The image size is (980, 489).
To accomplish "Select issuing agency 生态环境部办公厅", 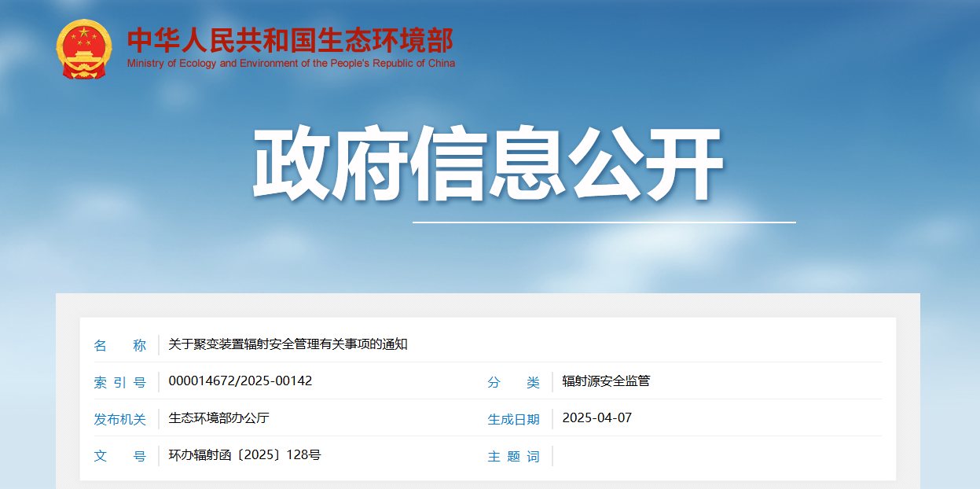I will [x=218, y=418].
